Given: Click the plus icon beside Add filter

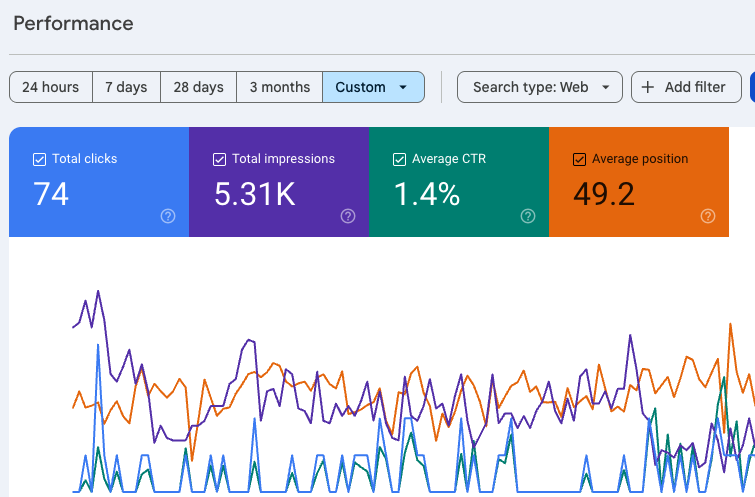Looking at the screenshot, I should [648, 87].
